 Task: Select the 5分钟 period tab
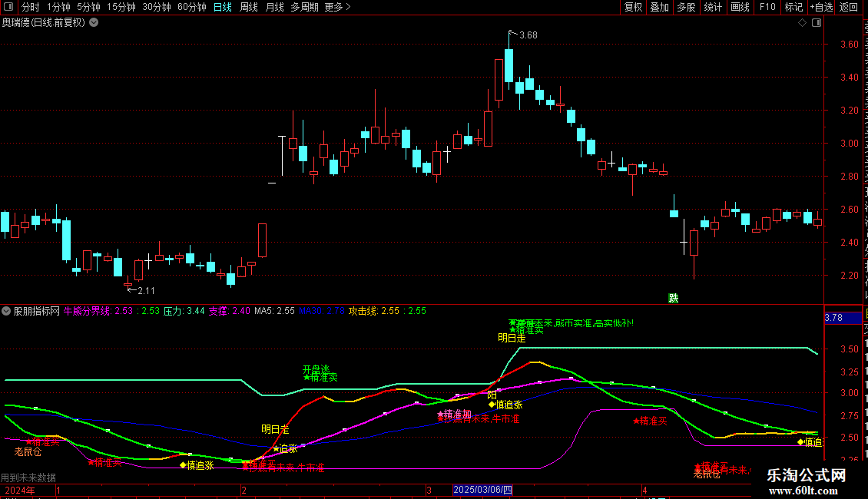(x=88, y=7)
